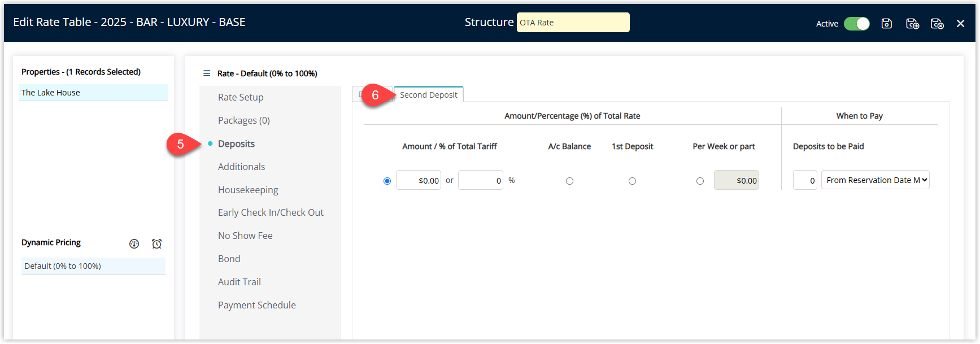Click the Structure OTA Rate field
Screen dimensions: 980x344
[573, 23]
